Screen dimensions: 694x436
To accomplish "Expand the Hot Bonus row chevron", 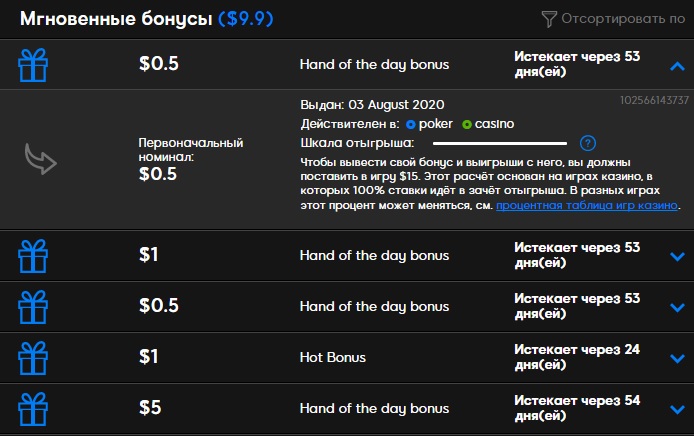I will [x=676, y=357].
